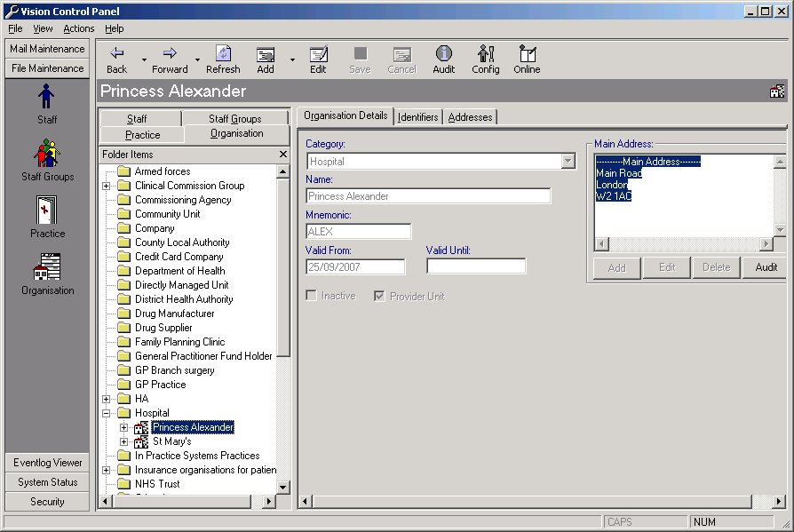Click the hospital icon beside St Mary's
Image resolution: width=794 pixels, height=532 pixels.
pos(141,442)
